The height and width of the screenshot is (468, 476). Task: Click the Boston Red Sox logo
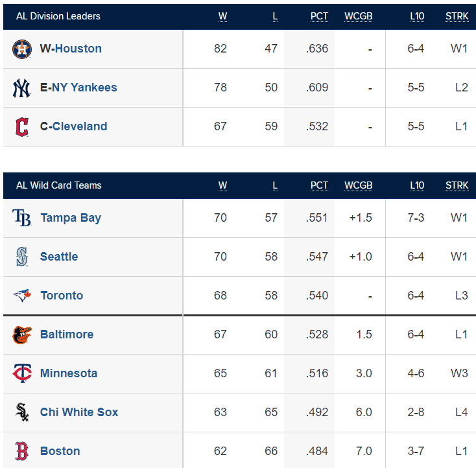click(x=22, y=451)
